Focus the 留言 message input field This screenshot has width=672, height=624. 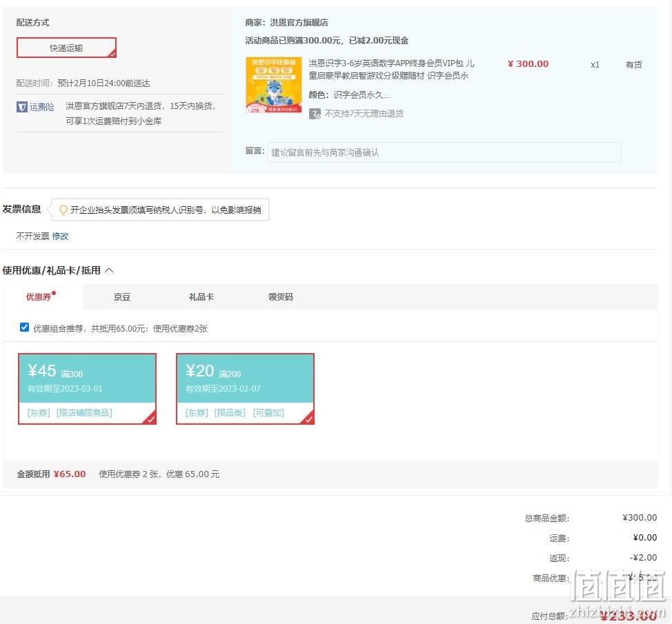point(444,152)
